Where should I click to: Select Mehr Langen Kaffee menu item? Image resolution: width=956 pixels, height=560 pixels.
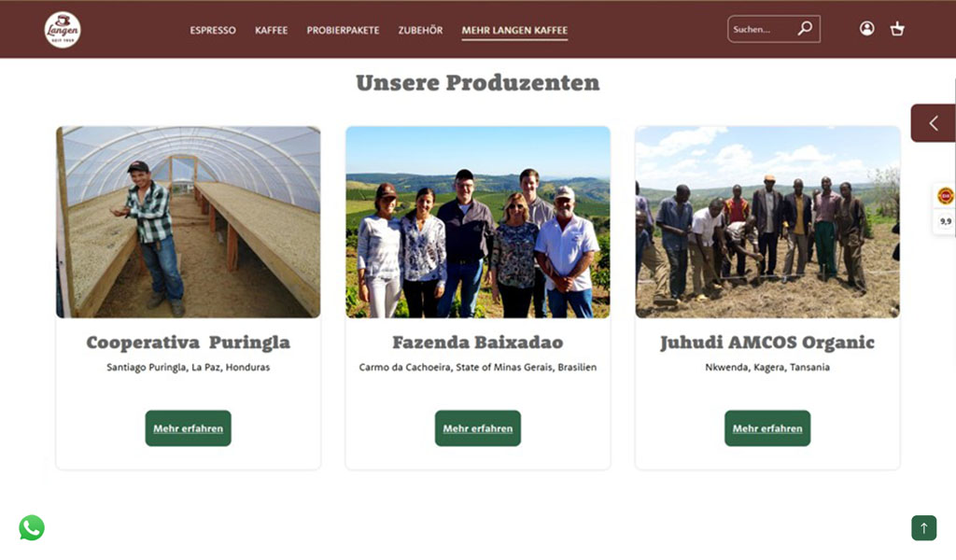[x=514, y=30]
